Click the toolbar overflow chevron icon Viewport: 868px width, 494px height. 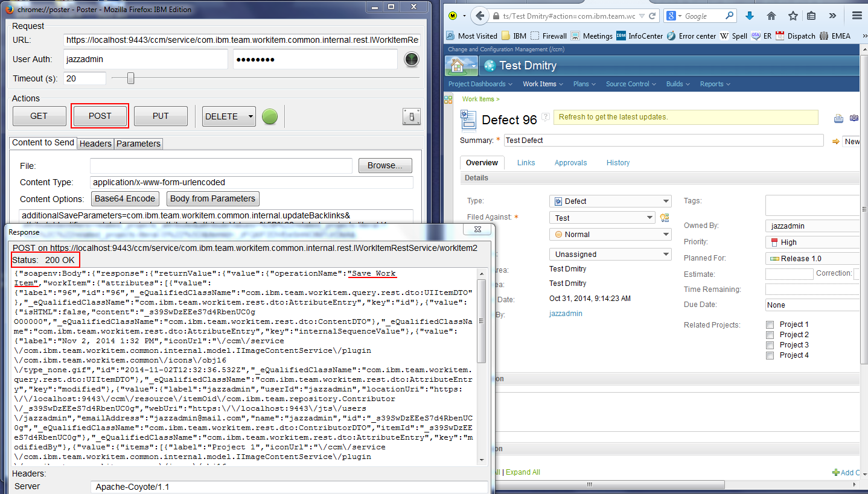tap(833, 16)
